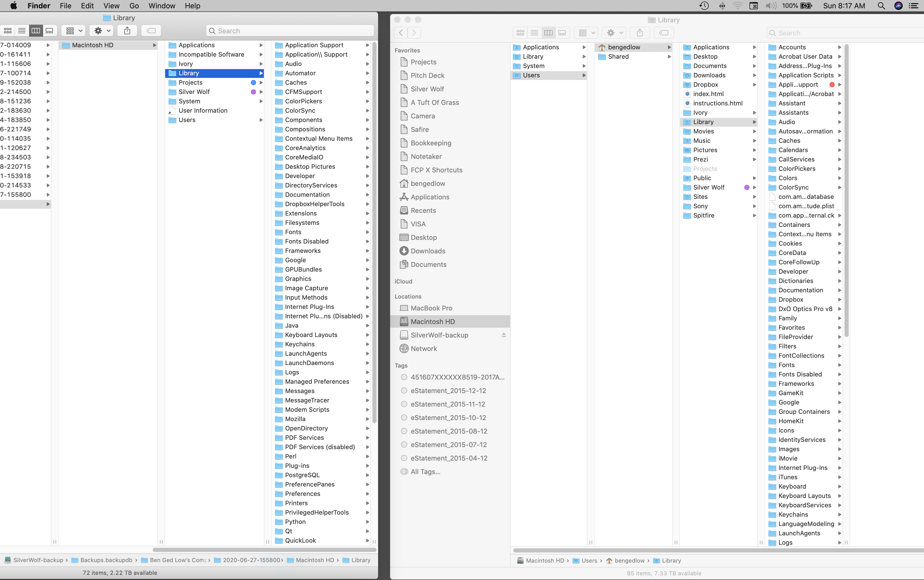Viewport: 924px width, 580px height.
Task: Open the Go menu
Action: (x=134, y=6)
